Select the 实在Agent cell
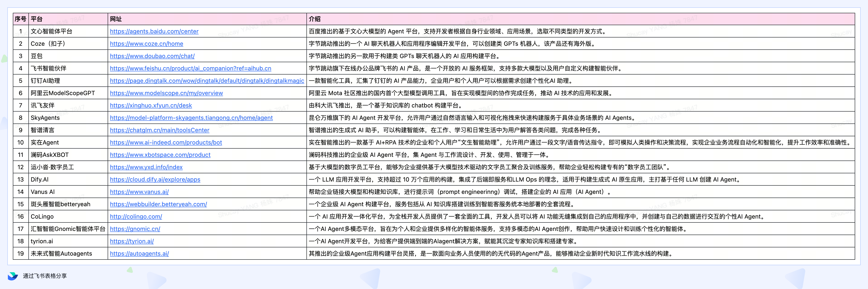Image resolution: width=868 pixels, height=289 pixels. coord(68,142)
